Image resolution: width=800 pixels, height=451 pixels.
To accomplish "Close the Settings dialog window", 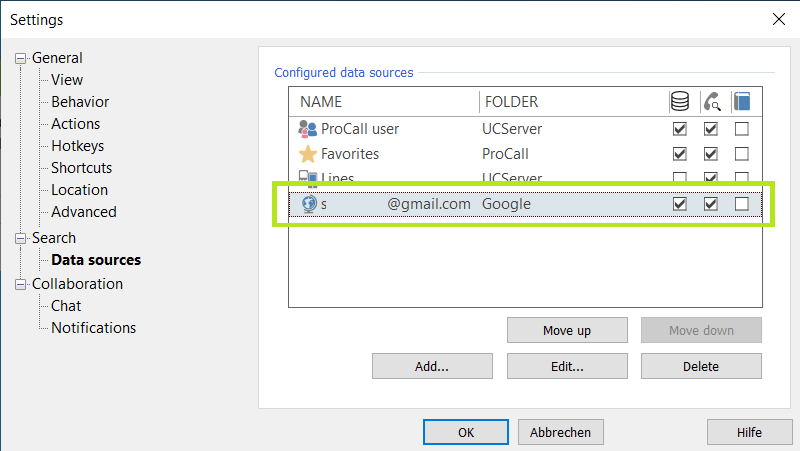I will pos(779,17).
